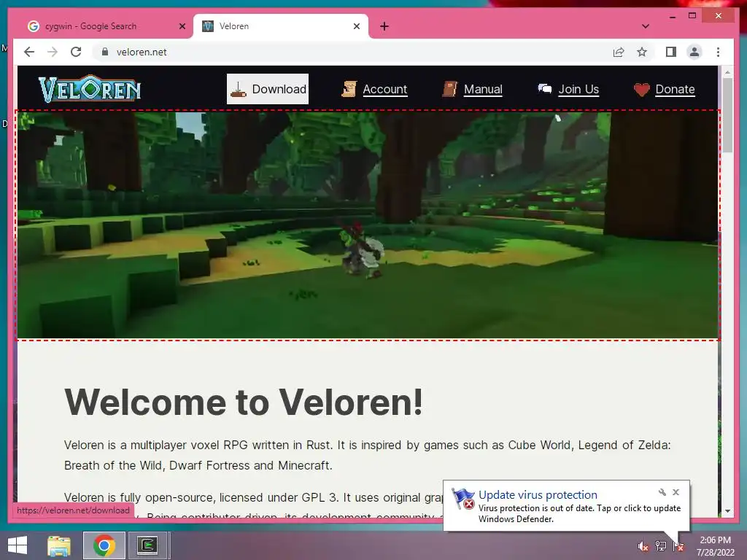Viewport: 747px width, 560px height.
Task: Click the muted volume tray icon
Action: [x=643, y=546]
